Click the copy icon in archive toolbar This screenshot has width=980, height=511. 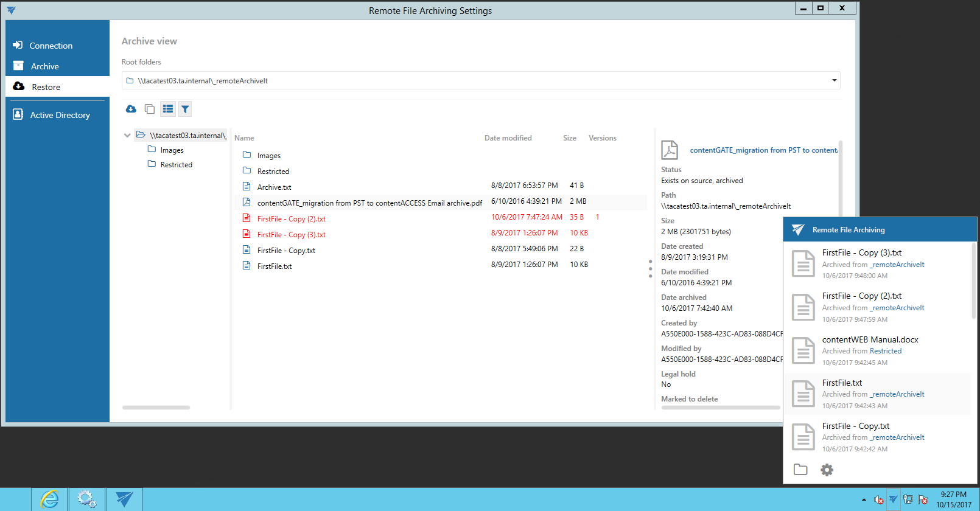(149, 109)
